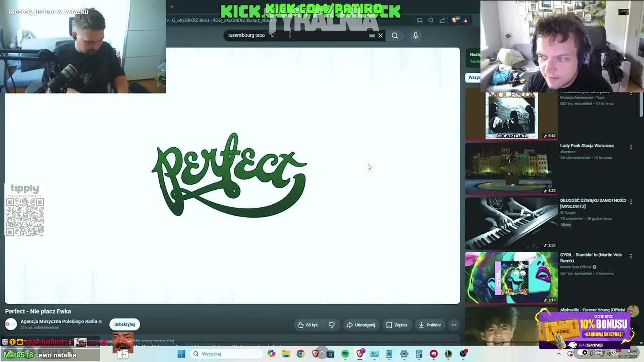Click the Pobierz download button
This screenshot has width=644, height=362.
pyautogui.click(x=429, y=325)
